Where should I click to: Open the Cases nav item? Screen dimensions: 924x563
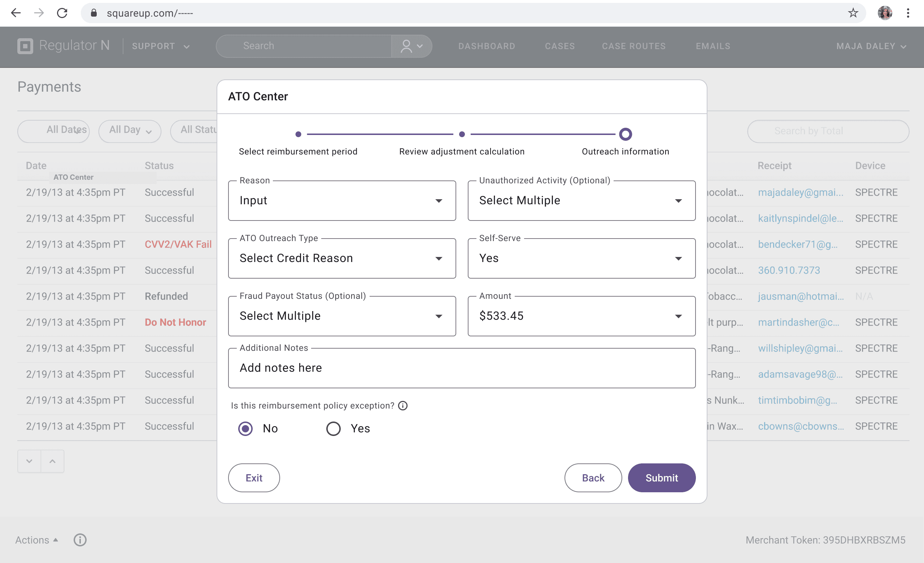pos(559,46)
